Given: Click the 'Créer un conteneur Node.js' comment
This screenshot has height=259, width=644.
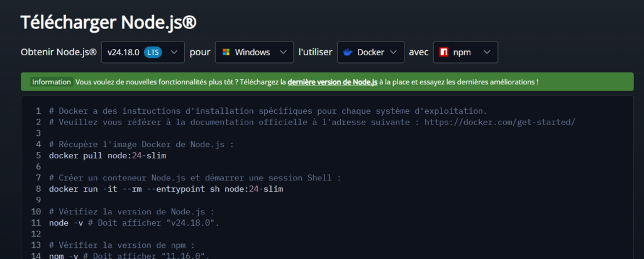Looking at the screenshot, I should [x=195, y=178].
